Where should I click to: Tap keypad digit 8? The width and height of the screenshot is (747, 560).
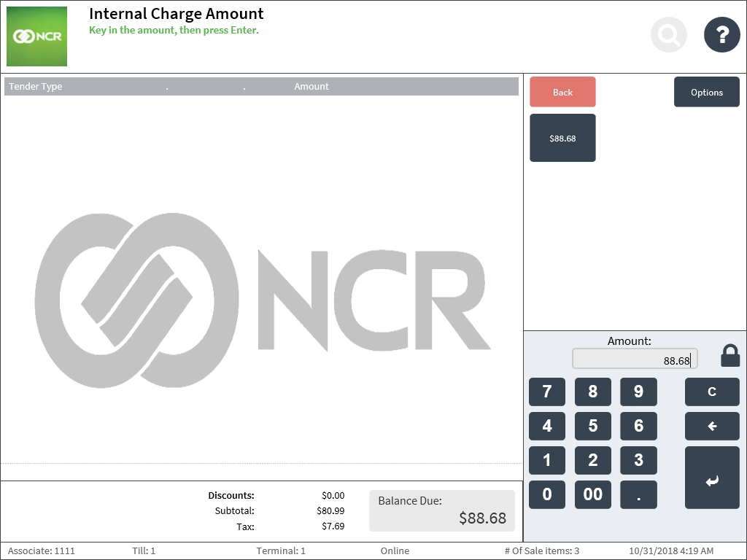tap(592, 392)
